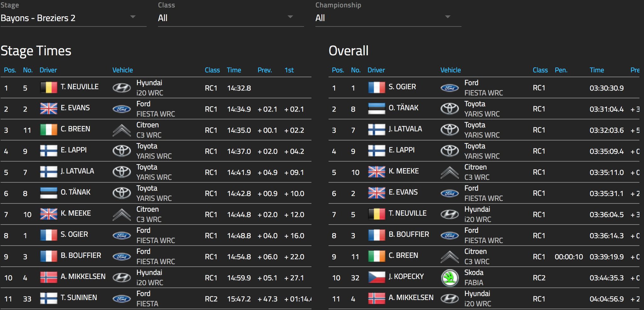644x310 pixels.
Task: Click Skoda logo in J. KOPECKY Overall row
Action: 450,278
